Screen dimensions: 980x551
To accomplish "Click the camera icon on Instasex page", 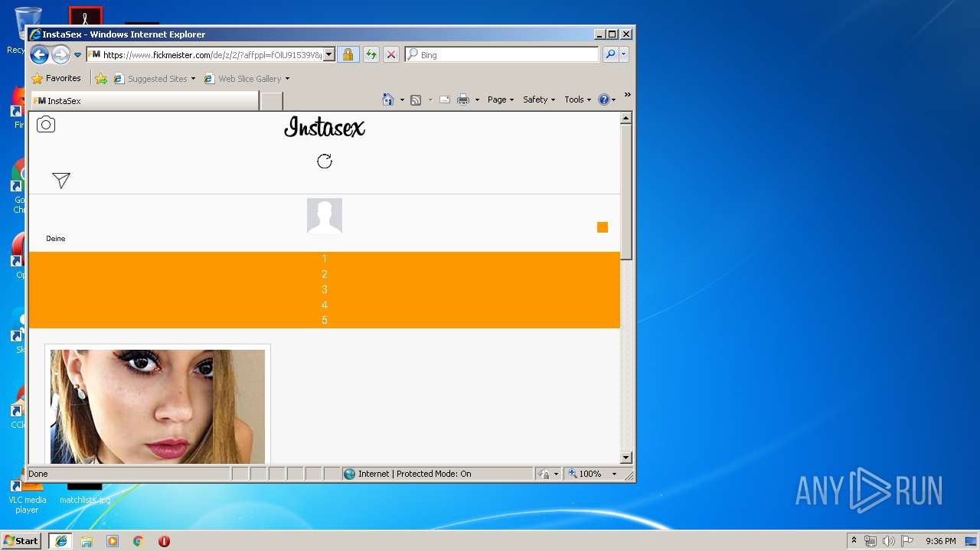I will (46, 125).
